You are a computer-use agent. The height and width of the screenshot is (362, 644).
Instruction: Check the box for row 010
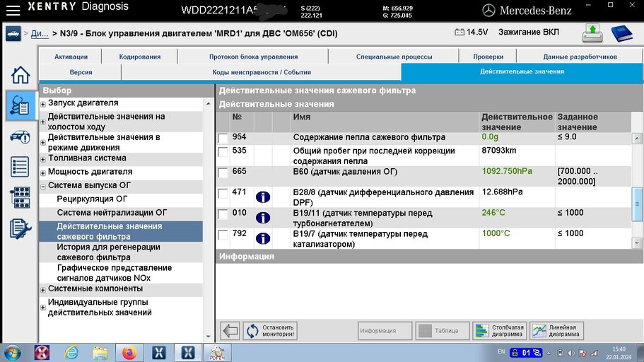(223, 214)
